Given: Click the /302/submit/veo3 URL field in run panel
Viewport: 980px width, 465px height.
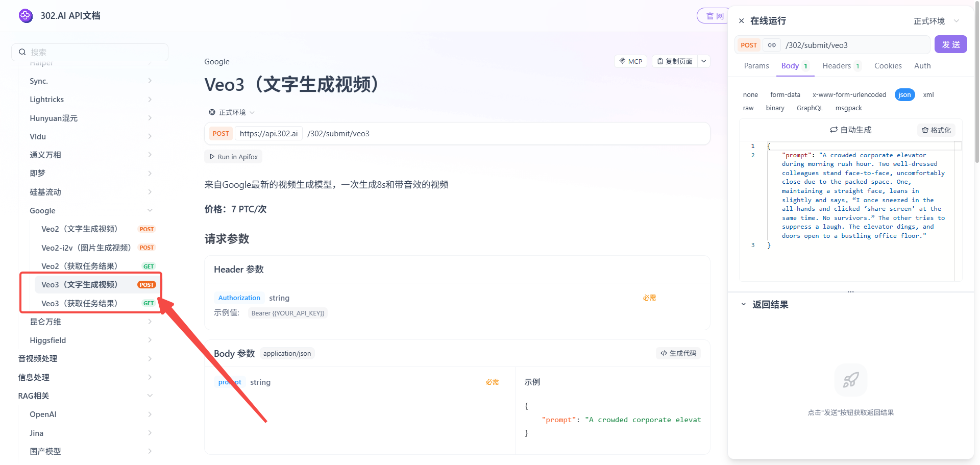Looking at the screenshot, I should (855, 45).
